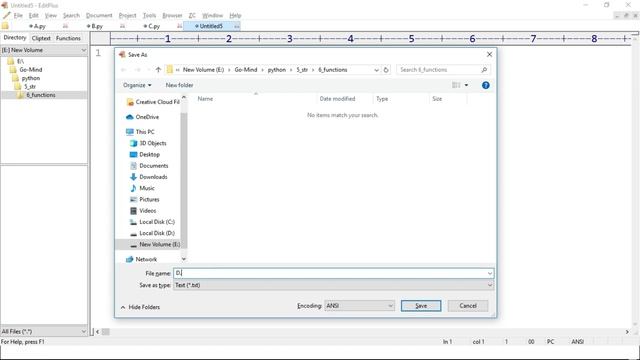Click the Save button
Image resolution: width=640 pixels, height=360 pixels.
(x=421, y=306)
